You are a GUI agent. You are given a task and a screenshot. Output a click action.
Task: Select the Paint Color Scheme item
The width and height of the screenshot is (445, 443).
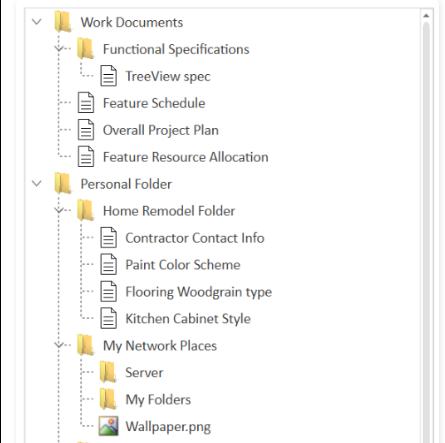[183, 265]
